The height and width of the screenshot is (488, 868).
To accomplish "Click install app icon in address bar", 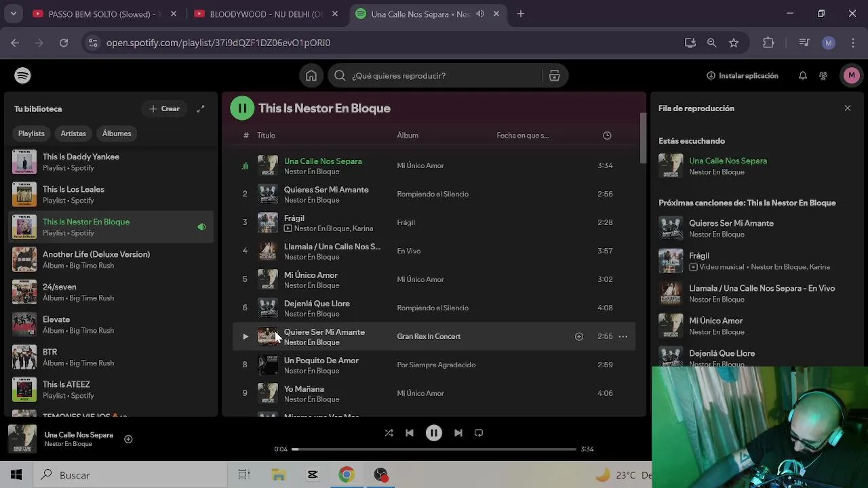I will pos(690,43).
